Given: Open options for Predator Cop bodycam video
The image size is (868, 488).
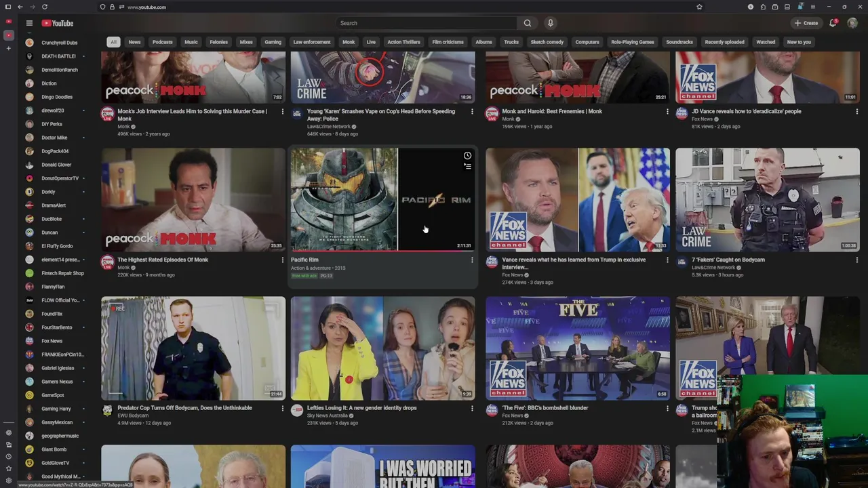Looking at the screenshot, I should (283, 408).
